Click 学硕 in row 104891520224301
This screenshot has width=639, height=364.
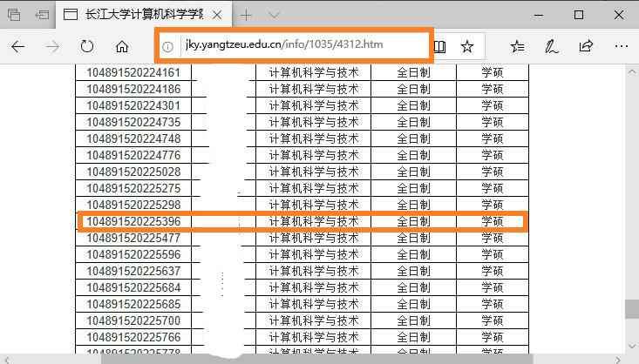click(x=492, y=106)
